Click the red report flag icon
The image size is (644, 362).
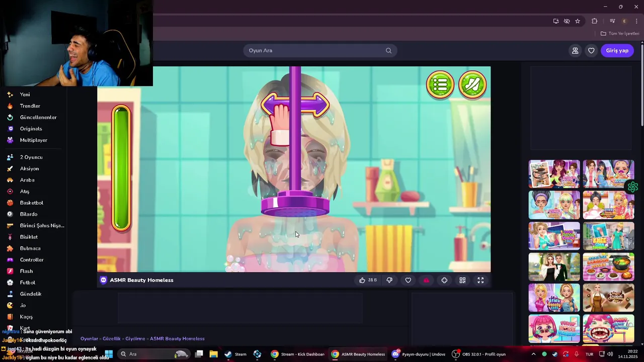(x=426, y=280)
